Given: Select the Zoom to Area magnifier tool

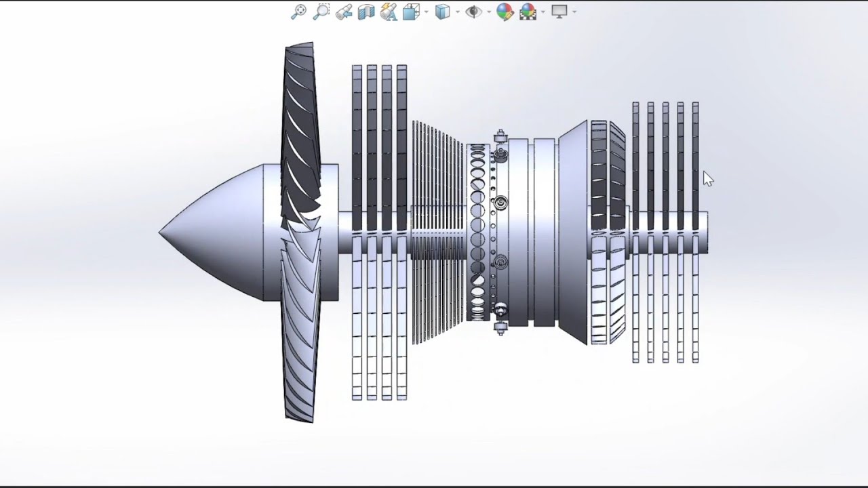Looking at the screenshot, I should coord(321,12).
